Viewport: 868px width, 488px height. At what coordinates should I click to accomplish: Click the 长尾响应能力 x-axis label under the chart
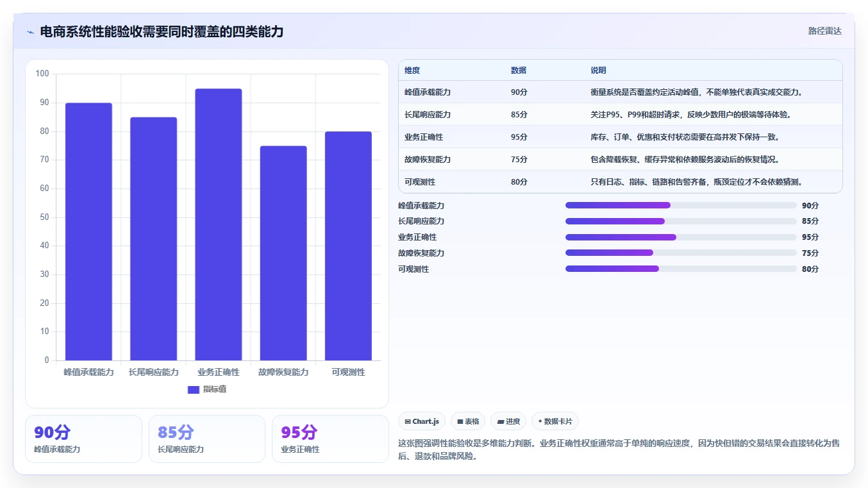click(x=153, y=372)
